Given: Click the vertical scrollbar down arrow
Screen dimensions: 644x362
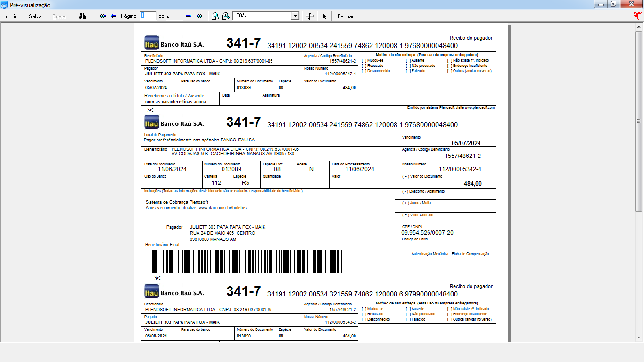Looking at the screenshot, I should click(639, 337).
